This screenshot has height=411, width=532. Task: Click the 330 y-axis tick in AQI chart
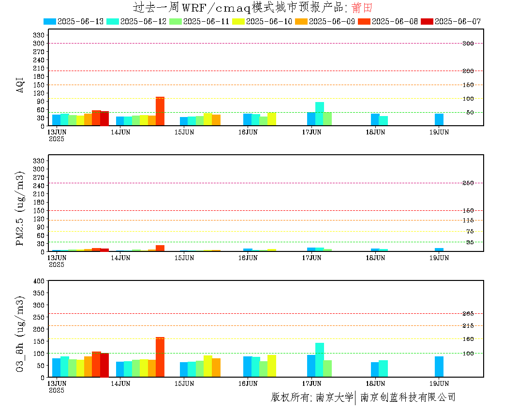[x=39, y=35]
